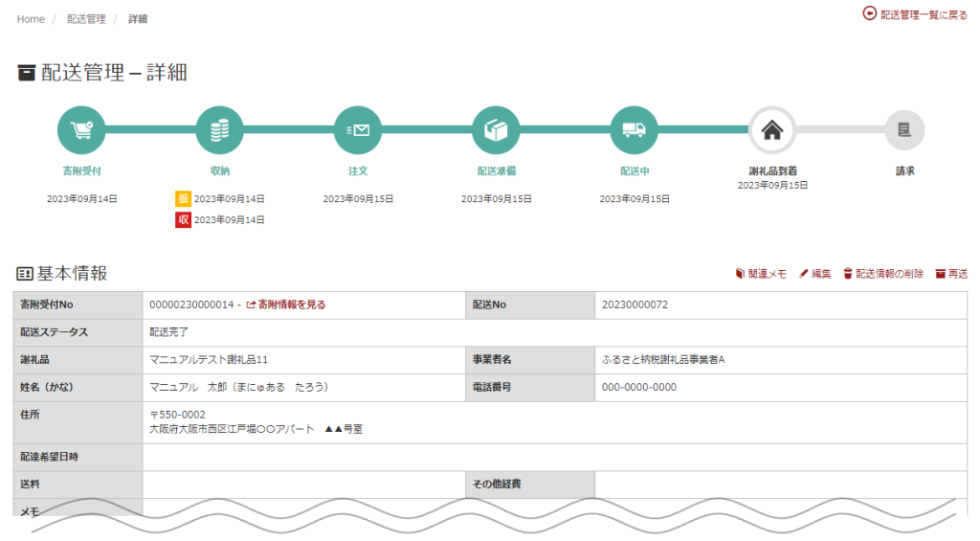
Task: Click the 配送準備 box step icon
Action: [x=496, y=130]
